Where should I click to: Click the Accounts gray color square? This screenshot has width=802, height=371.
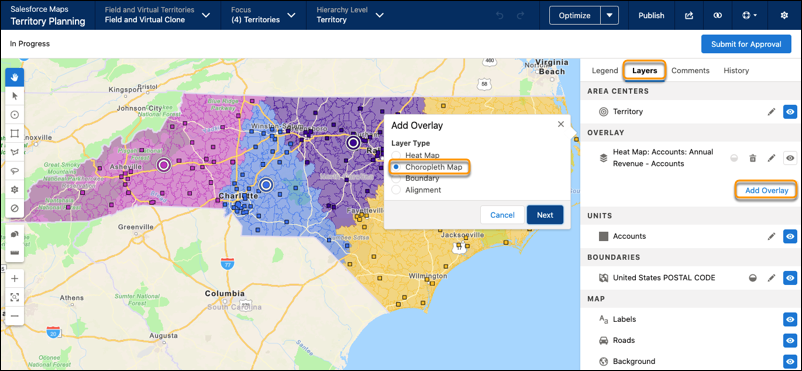604,236
